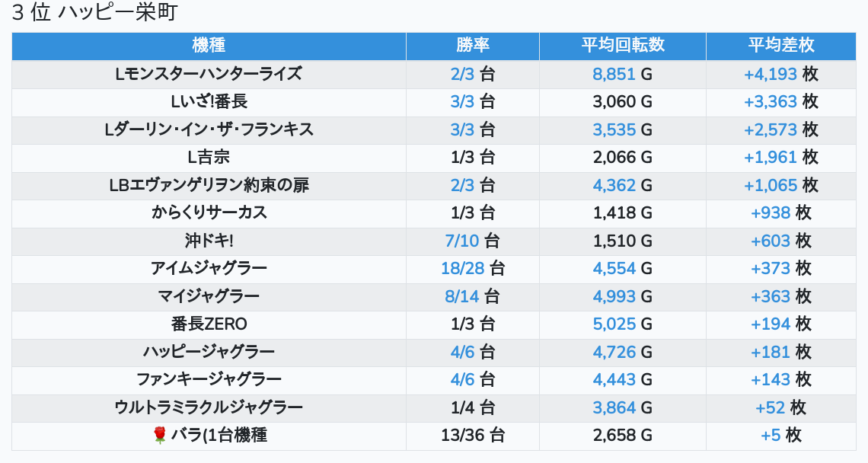Viewport: 868px width, 463px height.
Task: Click the +181 value for ハッピージャグラー
Action: pos(770,353)
